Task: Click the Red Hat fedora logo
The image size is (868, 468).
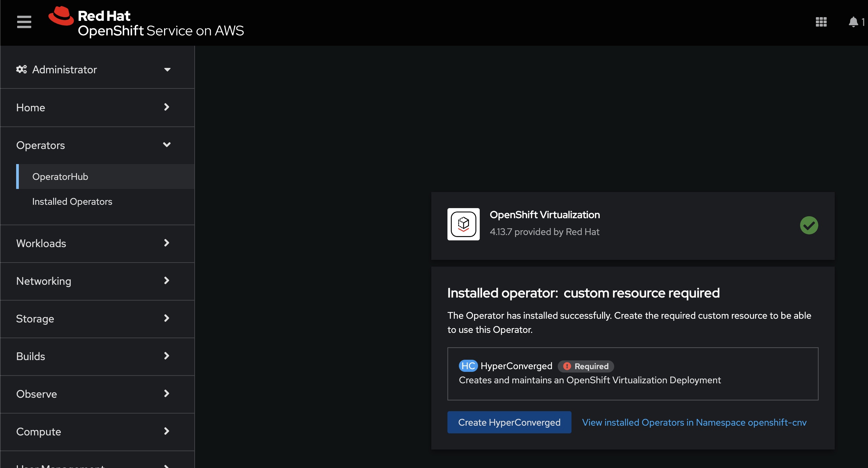Action: pos(61,16)
